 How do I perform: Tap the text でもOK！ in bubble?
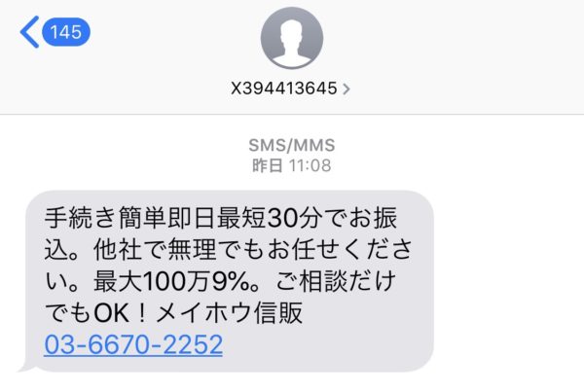point(95,312)
